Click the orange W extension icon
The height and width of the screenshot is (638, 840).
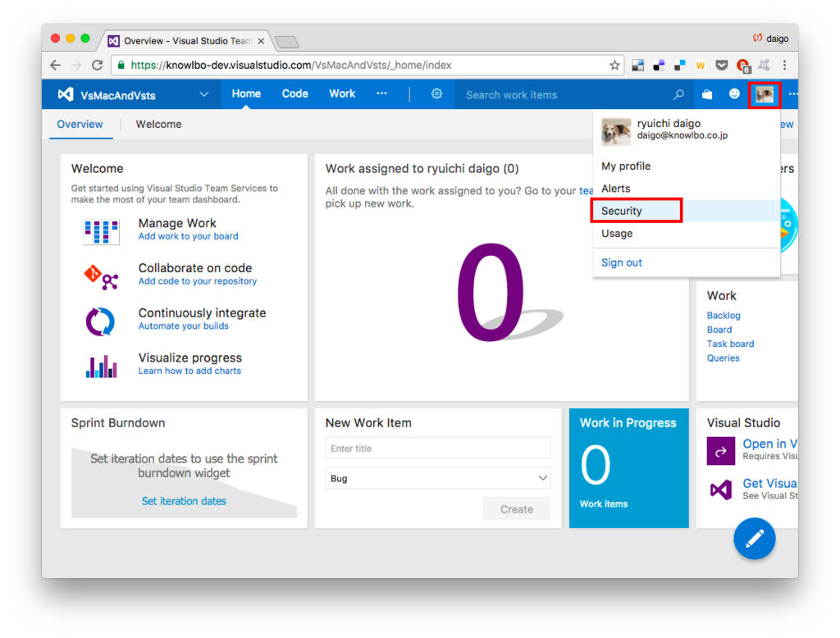pos(701,66)
